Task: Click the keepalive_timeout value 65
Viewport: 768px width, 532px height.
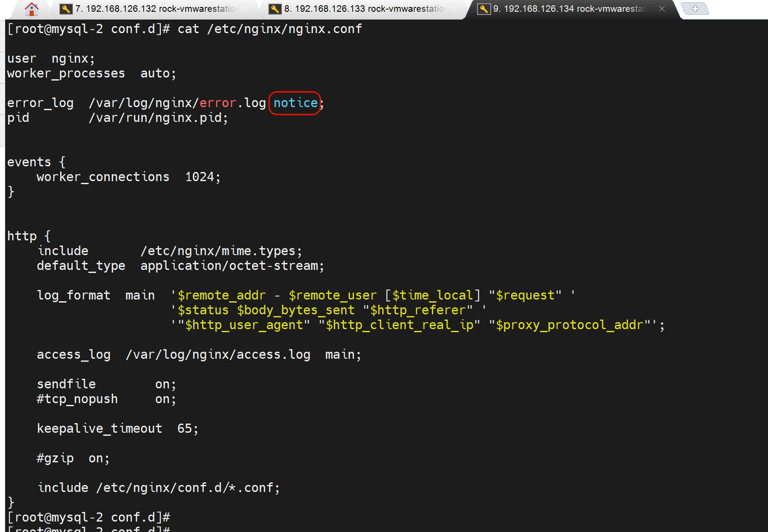Action: pyautogui.click(x=185, y=429)
